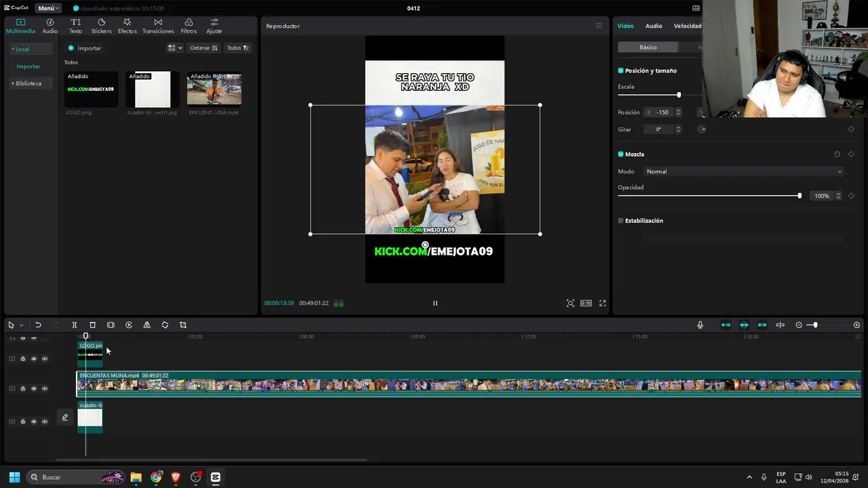The image size is (868, 488).
Task: Open the Transiciones tab
Action: click(158, 26)
